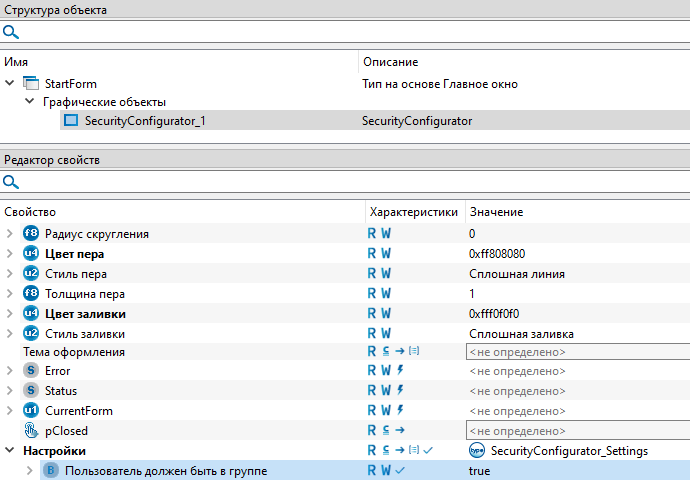Click the SecurityConfigurator_1 rectangle icon
The width and height of the screenshot is (690, 480).
pyautogui.click(x=71, y=121)
